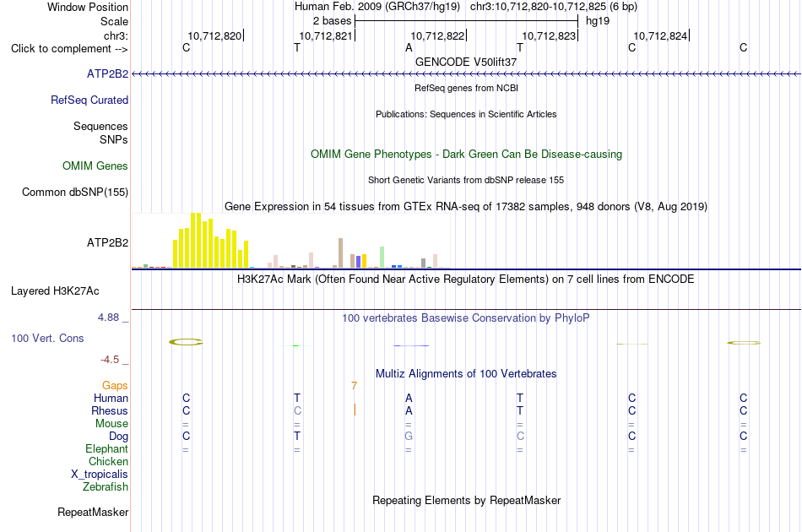Click the Zebrafish species label

coord(106,486)
